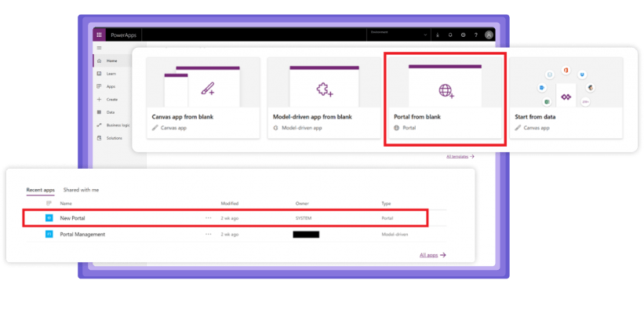Open the user account avatar
Image resolution: width=644 pixels, height=317 pixels.
click(x=489, y=35)
